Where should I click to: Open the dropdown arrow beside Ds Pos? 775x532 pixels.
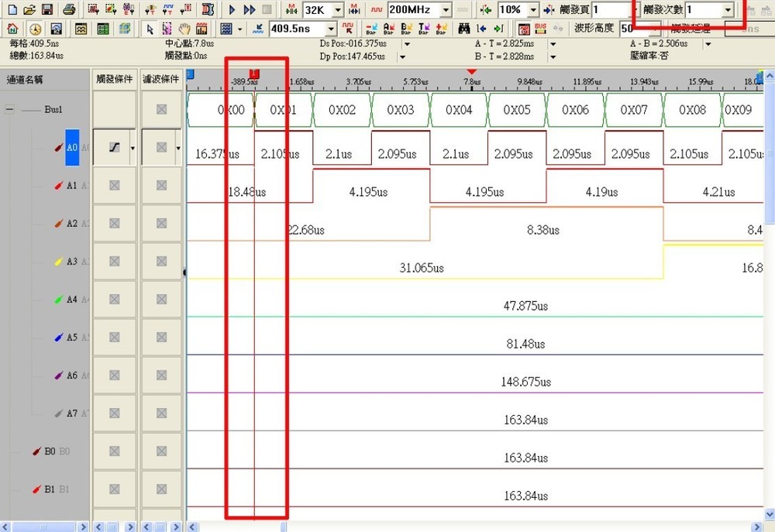(408, 44)
